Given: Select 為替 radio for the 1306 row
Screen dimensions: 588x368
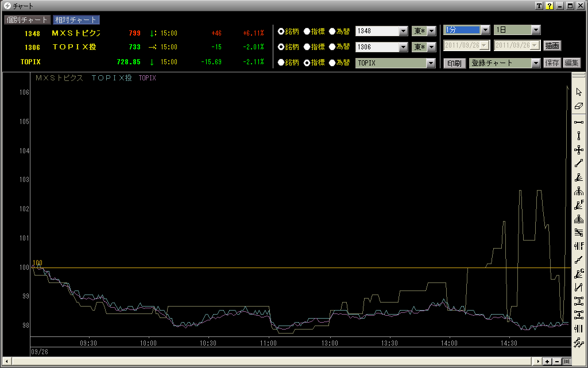Looking at the screenshot, I should click(x=332, y=47).
